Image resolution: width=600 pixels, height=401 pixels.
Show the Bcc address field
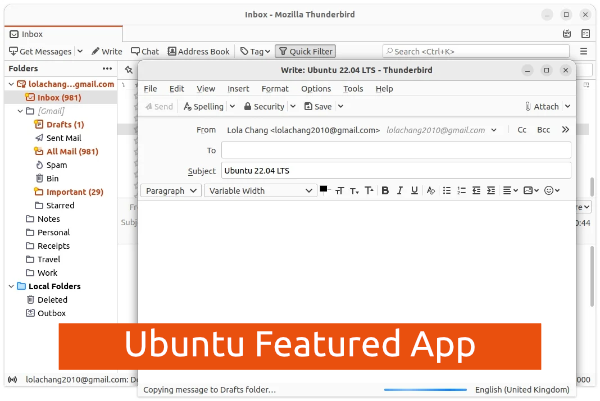[543, 130]
